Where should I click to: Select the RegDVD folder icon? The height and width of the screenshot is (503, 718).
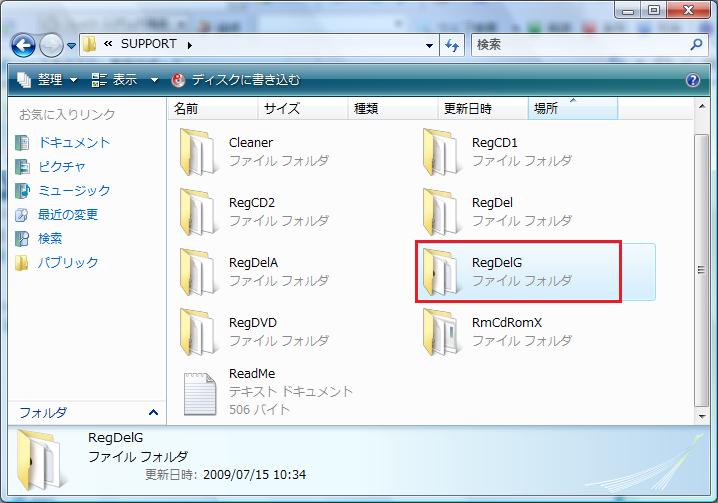197,332
